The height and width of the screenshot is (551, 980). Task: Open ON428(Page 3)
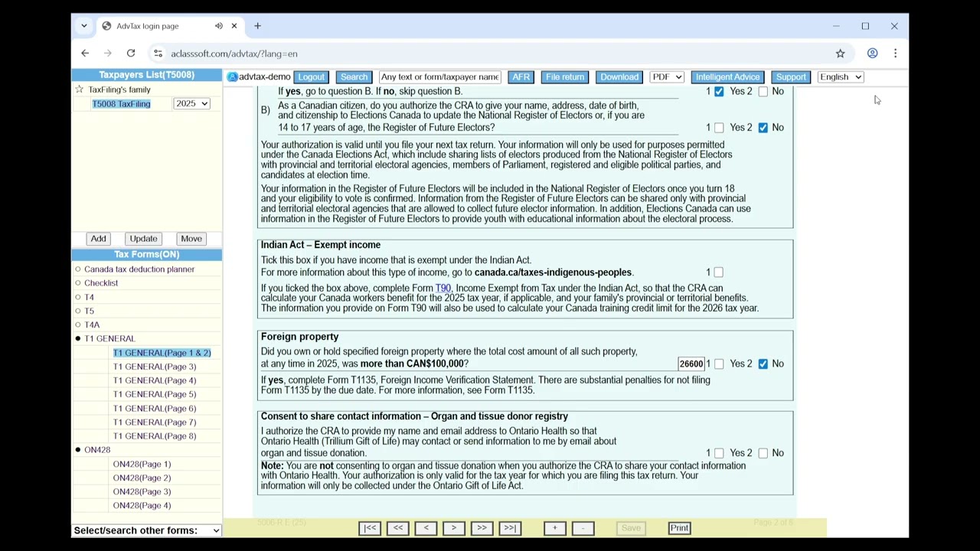pos(142,491)
